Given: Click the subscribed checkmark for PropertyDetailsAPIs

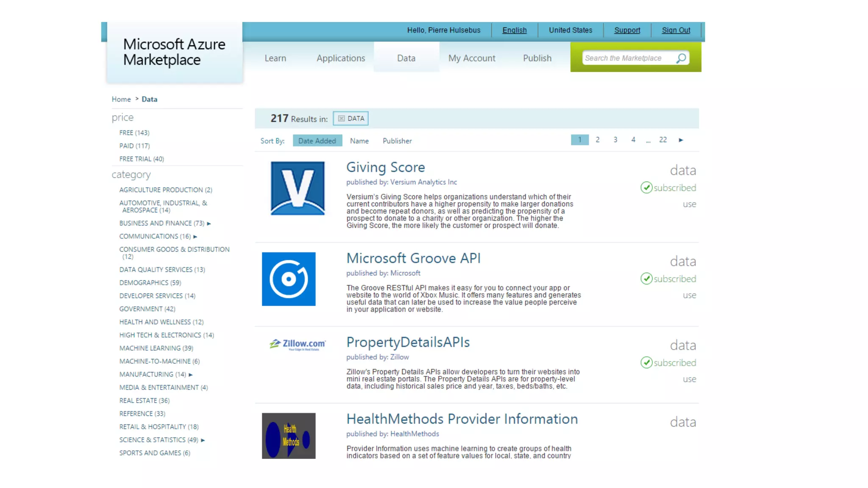Looking at the screenshot, I should pyautogui.click(x=646, y=363).
